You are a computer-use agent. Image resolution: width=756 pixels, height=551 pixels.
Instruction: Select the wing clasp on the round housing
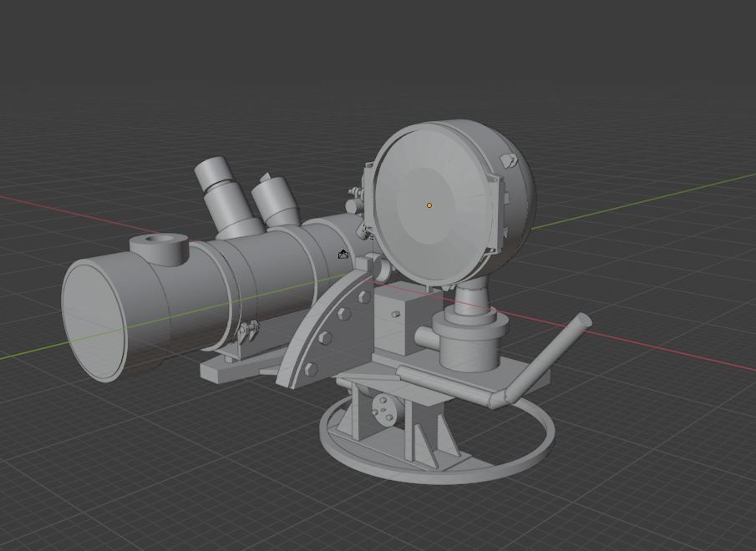[x=505, y=160]
